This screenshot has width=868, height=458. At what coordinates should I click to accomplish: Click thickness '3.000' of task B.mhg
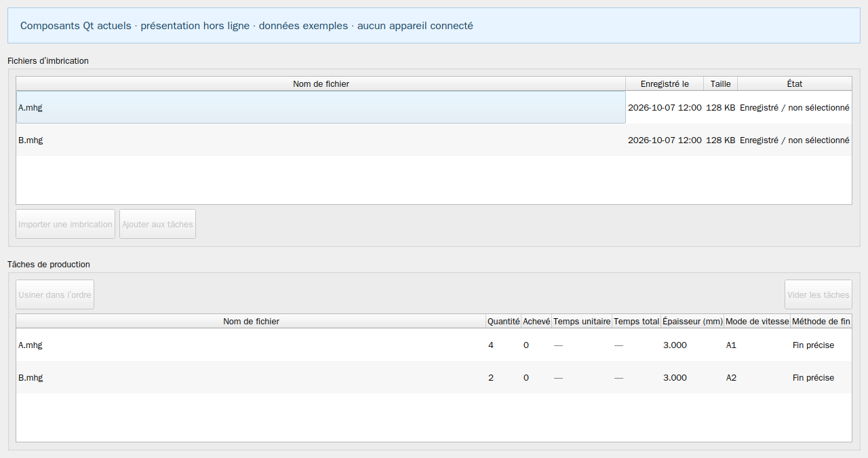692,377
